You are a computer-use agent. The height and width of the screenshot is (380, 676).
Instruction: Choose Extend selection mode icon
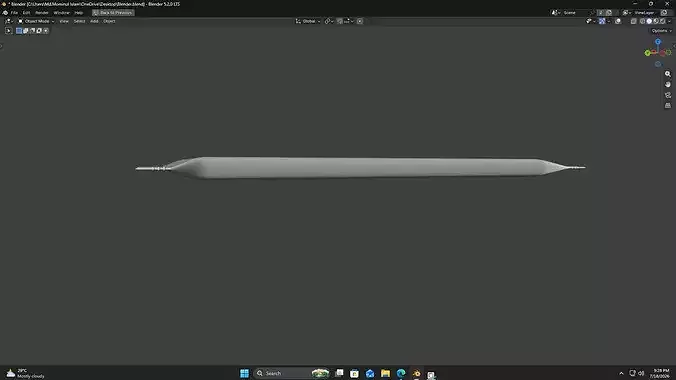click(25, 31)
